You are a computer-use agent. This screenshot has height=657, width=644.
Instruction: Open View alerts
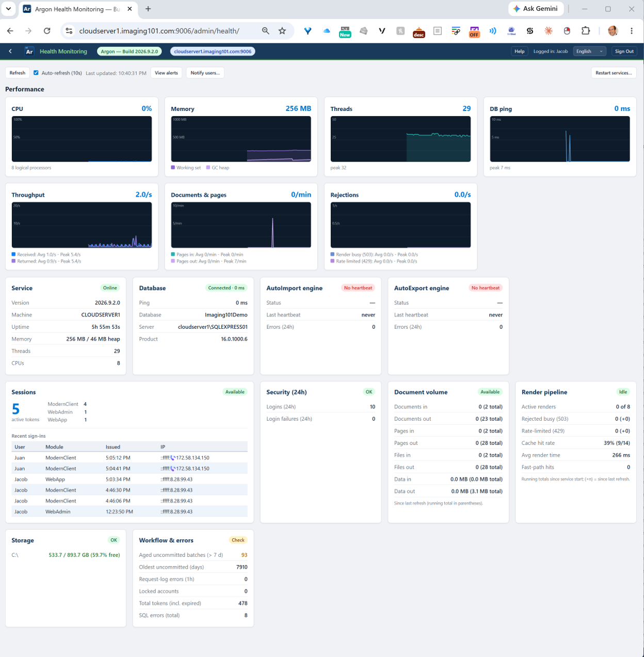tap(167, 73)
